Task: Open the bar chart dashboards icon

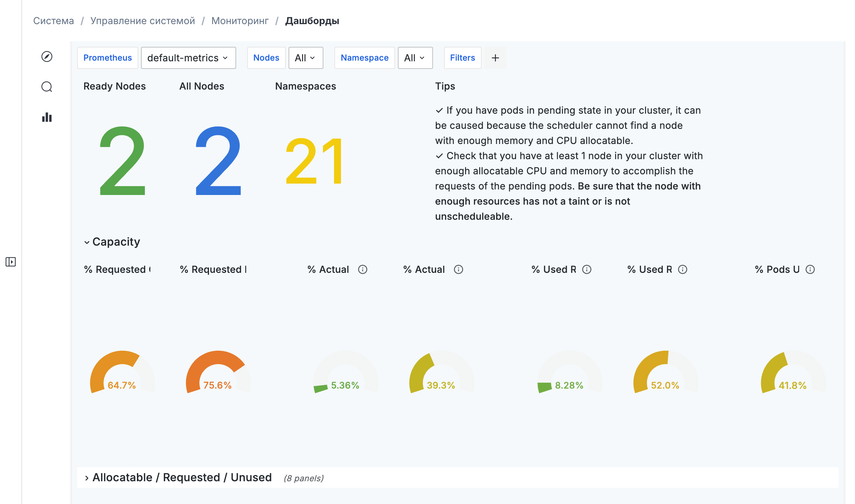Action: pos(47,117)
